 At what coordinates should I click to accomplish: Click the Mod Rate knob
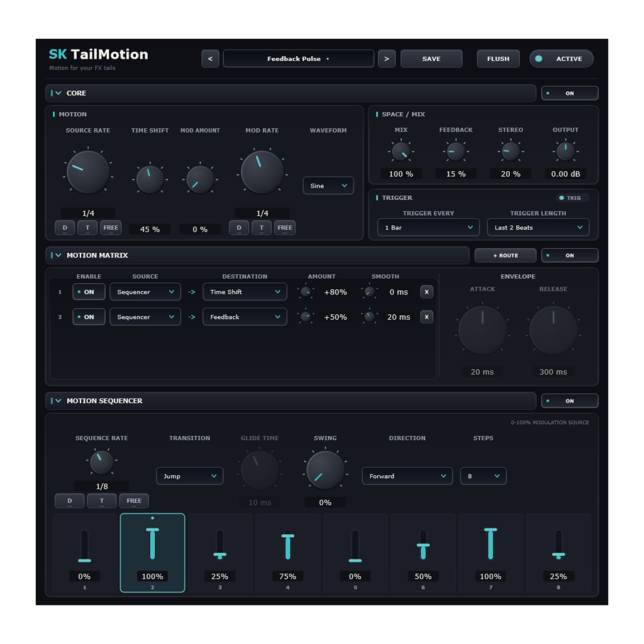(x=262, y=172)
